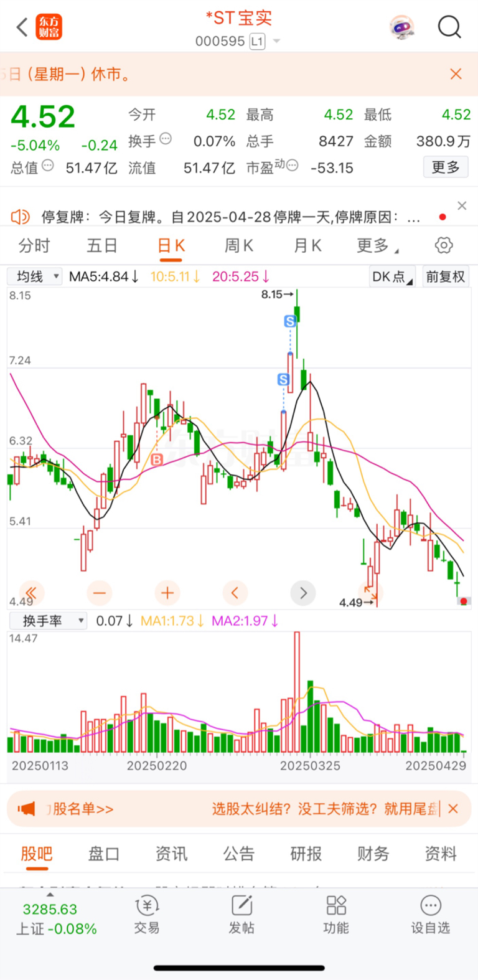Screen dimensions: 478x980
Task: Open 换手率 sub-indicator dropdown
Action: coord(47,621)
